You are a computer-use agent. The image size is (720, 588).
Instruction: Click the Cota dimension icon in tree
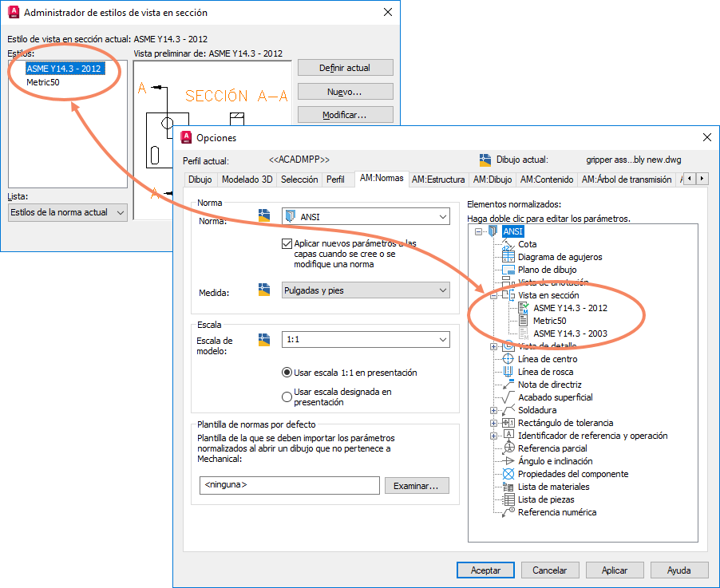508,244
